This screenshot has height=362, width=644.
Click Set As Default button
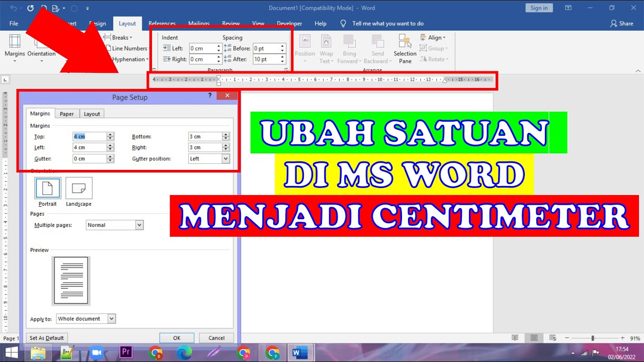click(47, 338)
